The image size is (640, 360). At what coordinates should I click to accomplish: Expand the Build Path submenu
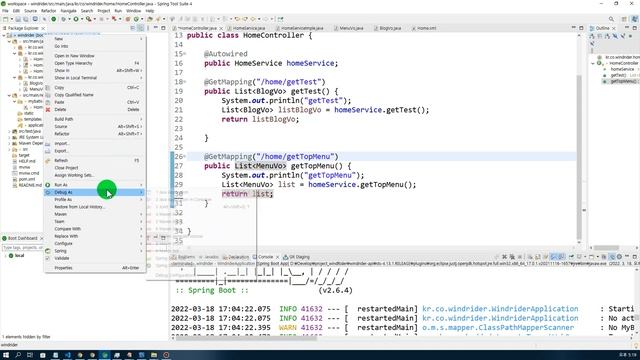[95, 119]
